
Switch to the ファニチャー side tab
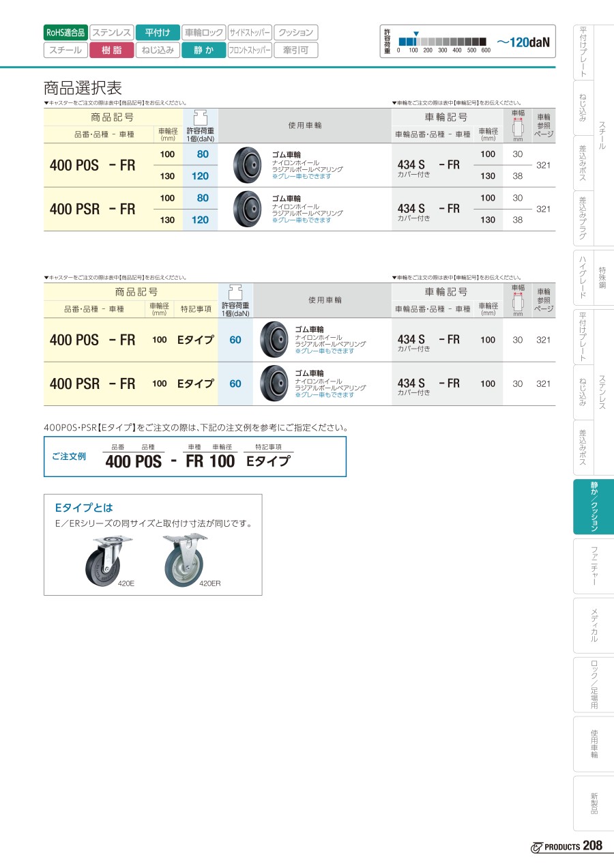click(x=594, y=566)
